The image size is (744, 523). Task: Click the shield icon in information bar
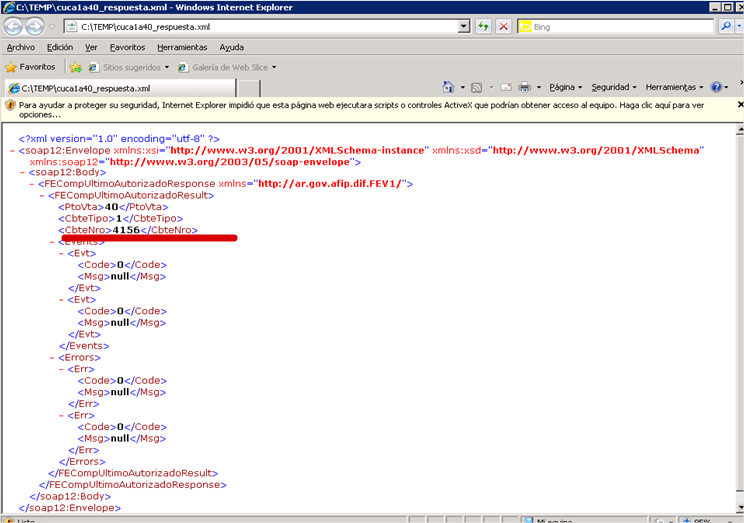[x=10, y=105]
